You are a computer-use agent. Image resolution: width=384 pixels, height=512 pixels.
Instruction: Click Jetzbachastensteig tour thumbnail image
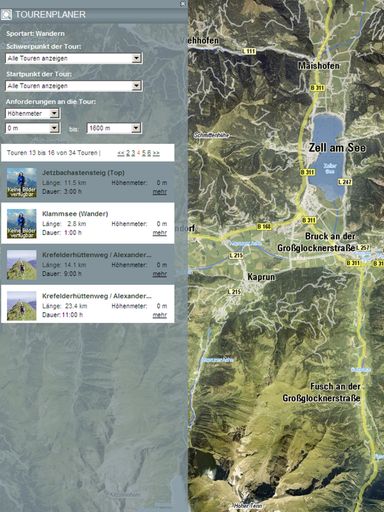click(22, 182)
